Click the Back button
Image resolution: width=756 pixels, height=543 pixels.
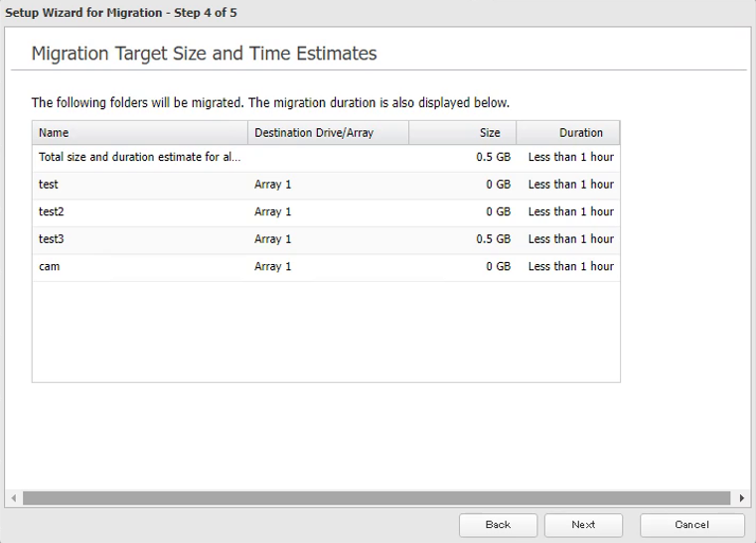pyautogui.click(x=498, y=525)
